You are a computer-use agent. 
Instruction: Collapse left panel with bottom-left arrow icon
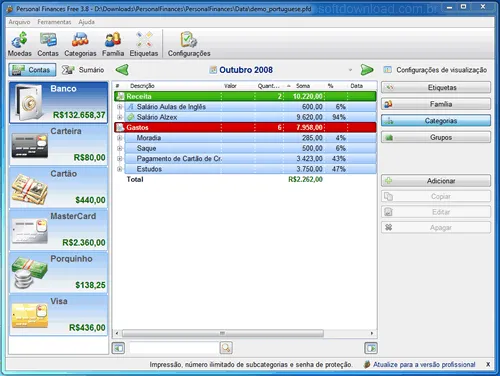coord(118,348)
